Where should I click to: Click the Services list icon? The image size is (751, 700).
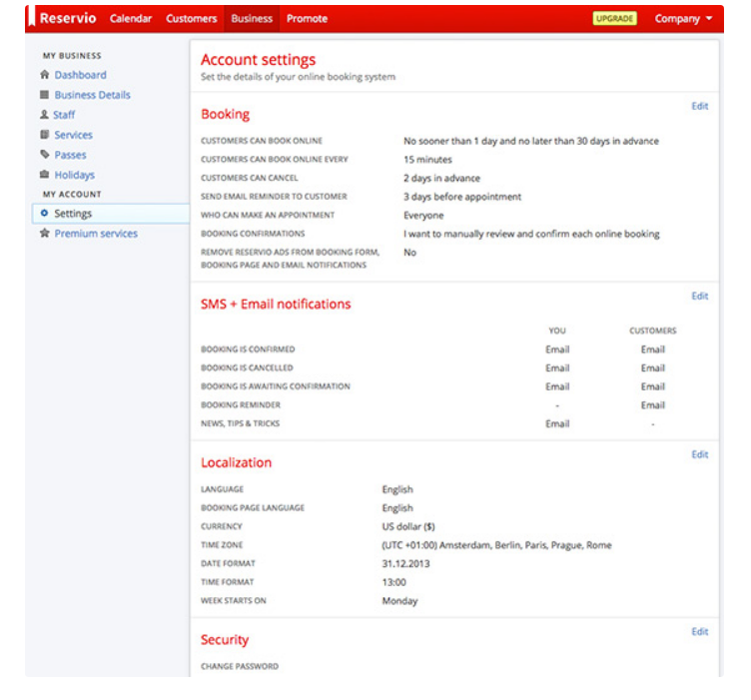[x=44, y=135]
